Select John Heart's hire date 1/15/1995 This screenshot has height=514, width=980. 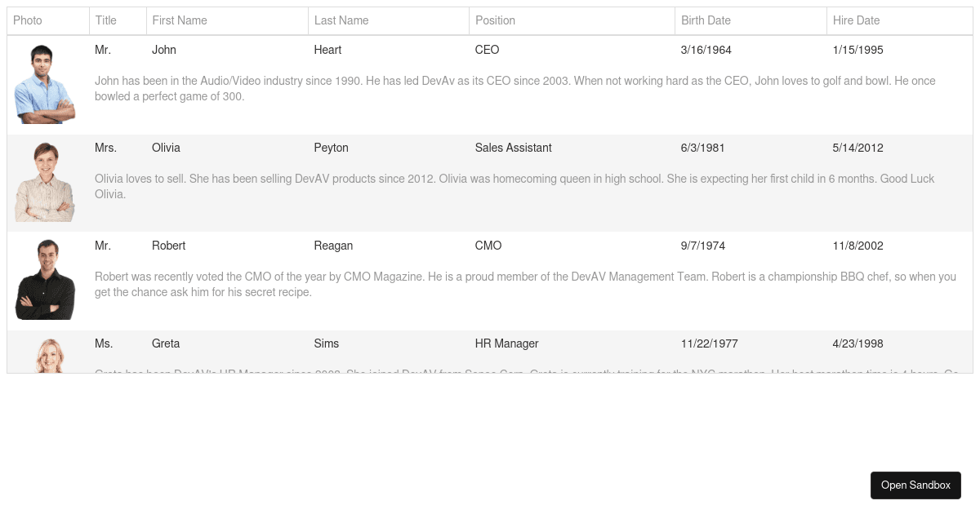(x=857, y=50)
